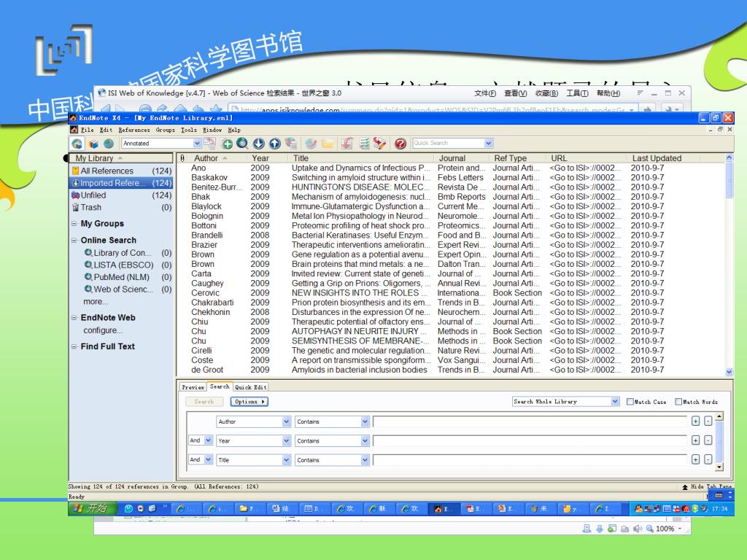Click the Open File folder toolbar icon

click(x=328, y=144)
